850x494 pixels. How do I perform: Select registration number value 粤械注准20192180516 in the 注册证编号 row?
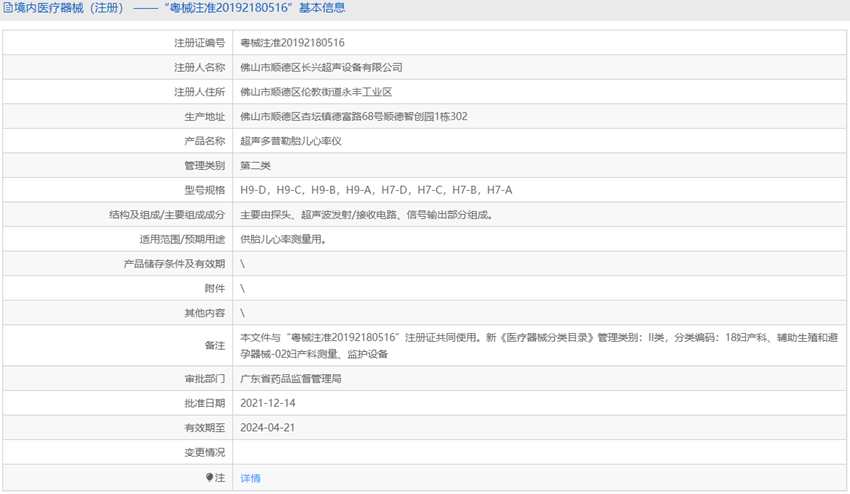292,43
